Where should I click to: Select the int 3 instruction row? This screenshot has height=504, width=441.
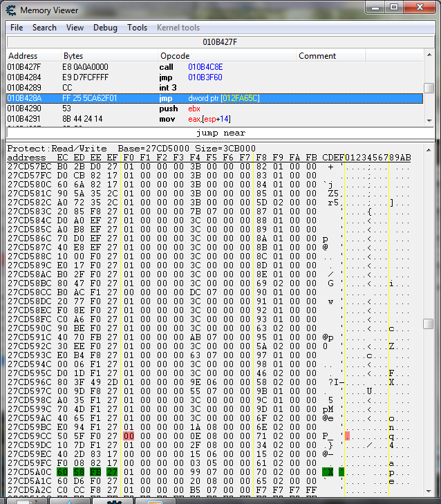207,88
